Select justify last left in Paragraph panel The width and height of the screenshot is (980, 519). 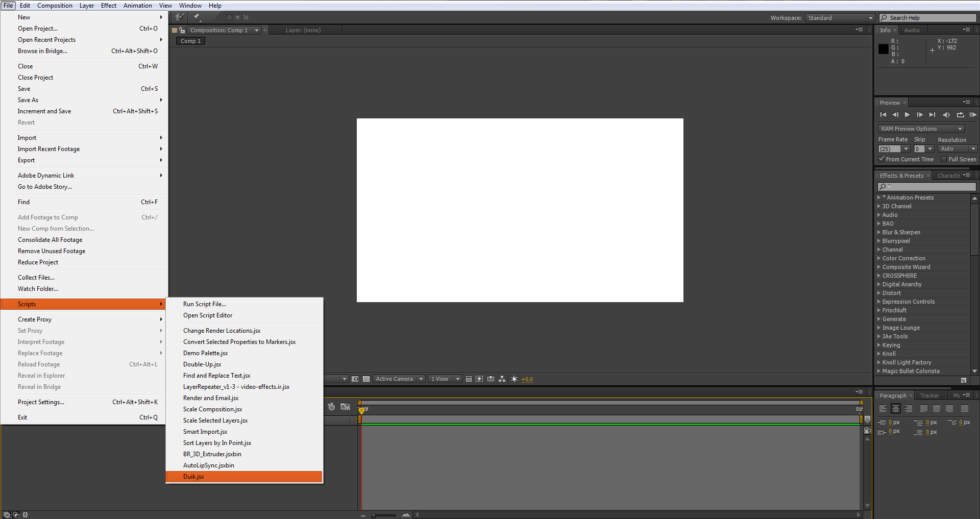[924, 409]
